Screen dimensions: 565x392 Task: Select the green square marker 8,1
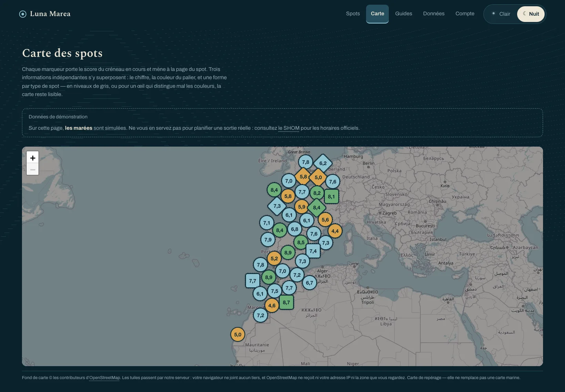(332, 196)
